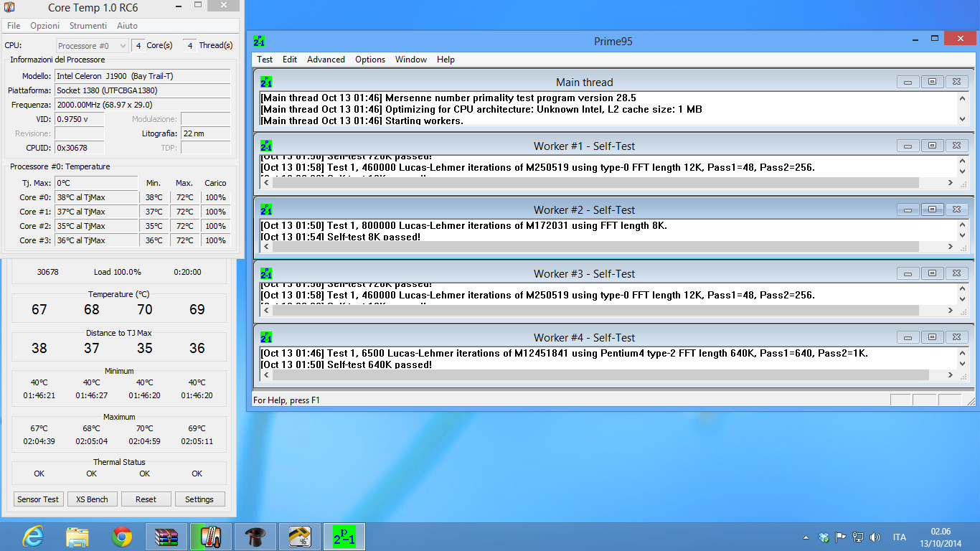Run the XS Bench benchmark
Screen dimensions: 980x551
(92, 499)
